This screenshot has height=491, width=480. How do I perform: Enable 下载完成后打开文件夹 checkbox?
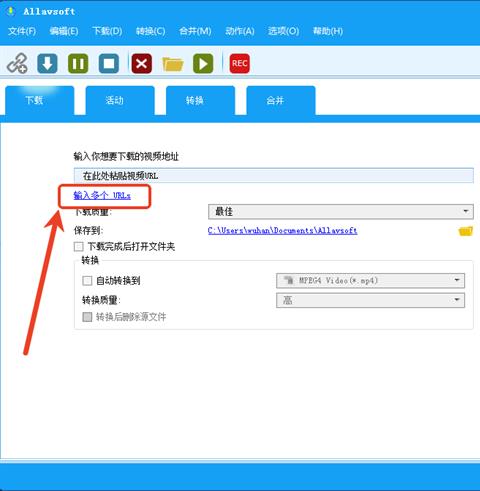tap(79, 247)
